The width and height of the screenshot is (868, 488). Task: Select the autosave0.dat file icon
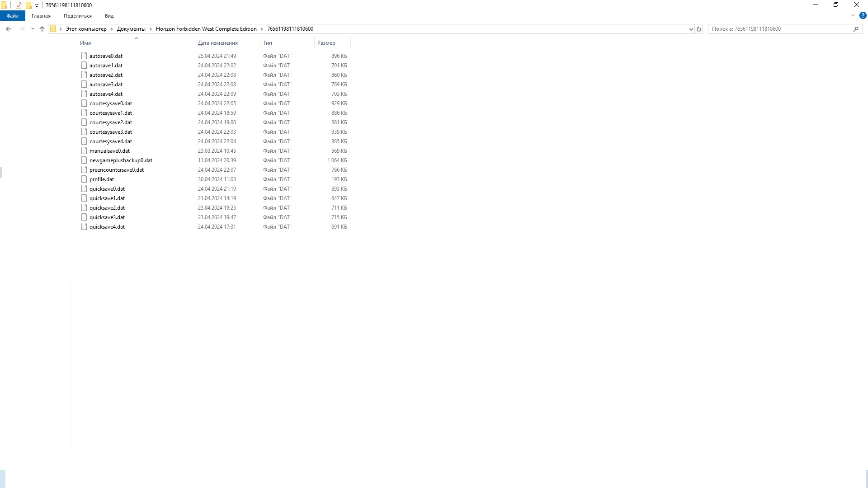pos(84,56)
